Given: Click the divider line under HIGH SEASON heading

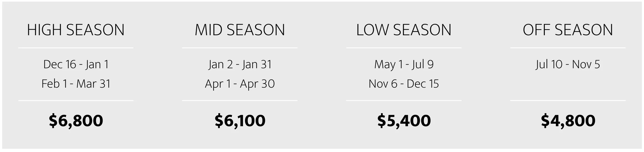Looking at the screenshot, I should coord(76,48).
